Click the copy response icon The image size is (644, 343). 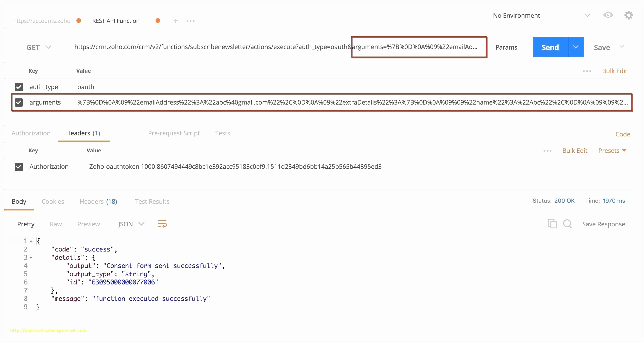pyautogui.click(x=552, y=224)
